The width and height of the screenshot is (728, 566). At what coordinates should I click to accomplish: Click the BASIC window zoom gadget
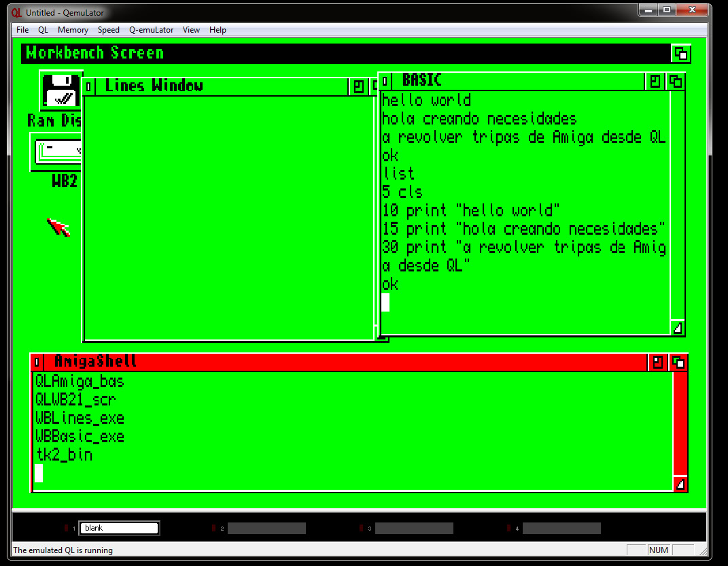(655, 82)
